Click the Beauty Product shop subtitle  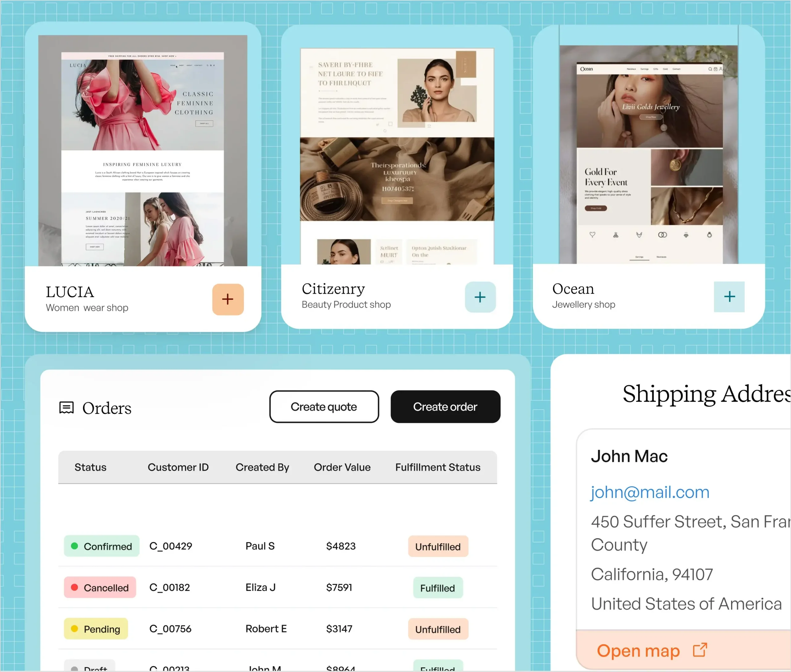pos(347,305)
